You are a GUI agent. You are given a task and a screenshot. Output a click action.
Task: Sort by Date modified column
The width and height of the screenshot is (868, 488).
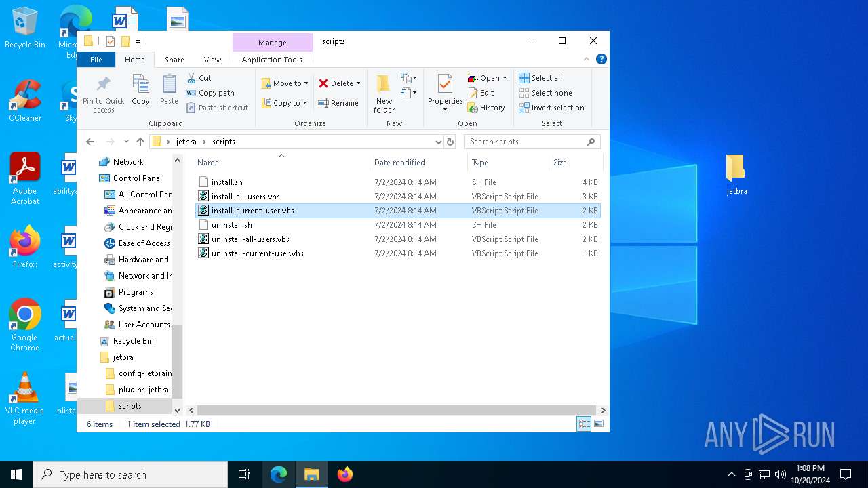(x=419, y=163)
